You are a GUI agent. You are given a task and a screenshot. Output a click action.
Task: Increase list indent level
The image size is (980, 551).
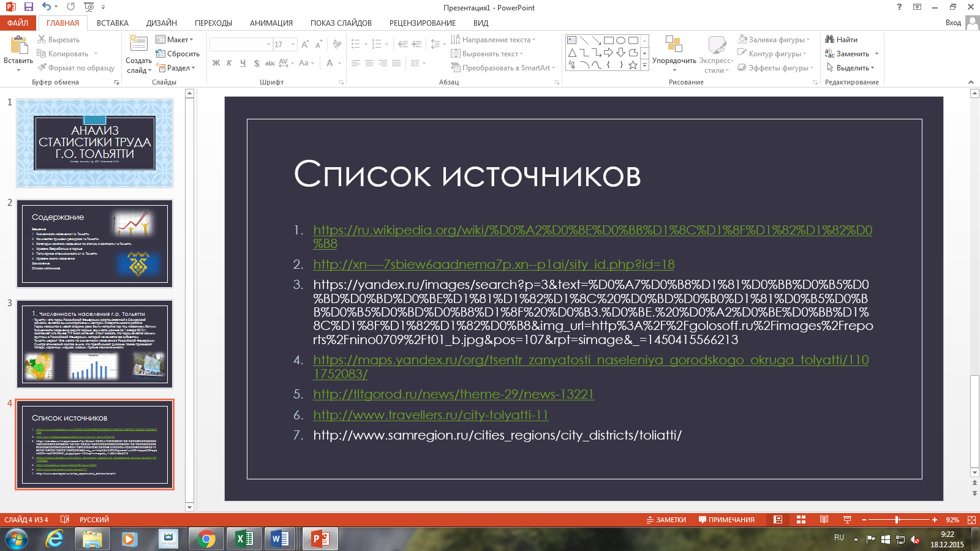pos(417,45)
